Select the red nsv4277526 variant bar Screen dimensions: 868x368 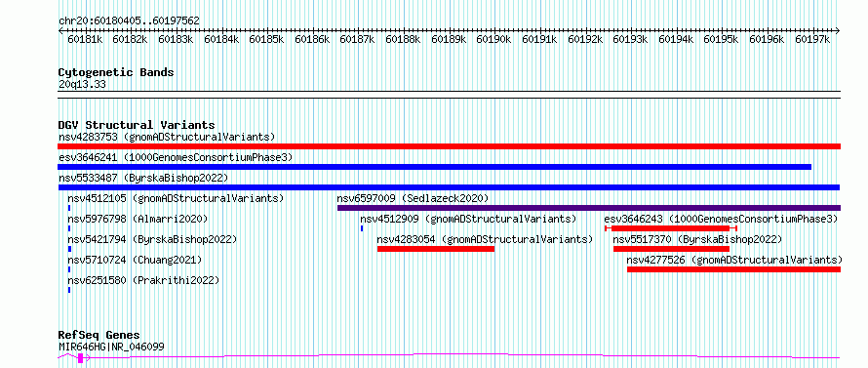734,269
